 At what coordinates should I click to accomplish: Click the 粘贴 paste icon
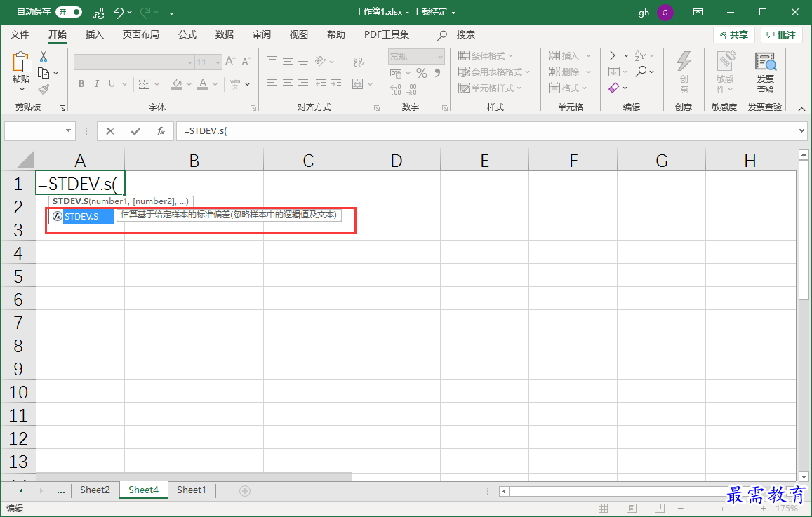[x=22, y=62]
